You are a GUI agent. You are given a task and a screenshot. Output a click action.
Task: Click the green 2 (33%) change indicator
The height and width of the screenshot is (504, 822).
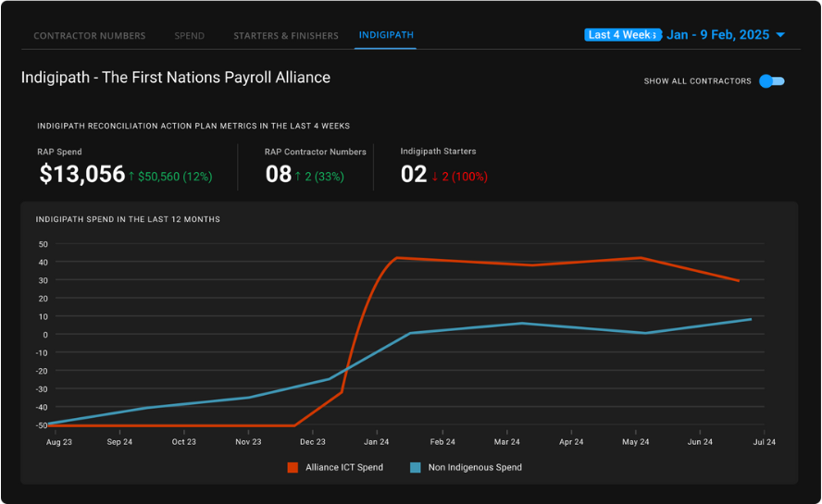[319, 177]
